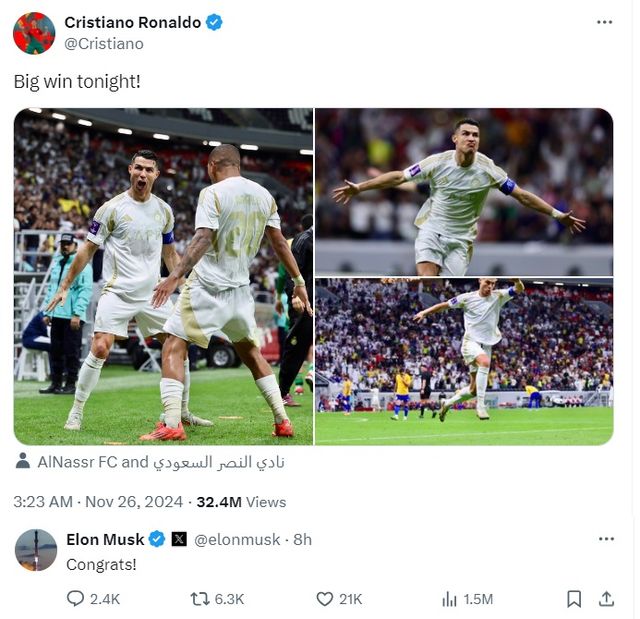Open the top right photo of arms-spread celebration
Image resolution: width=640 pixels, height=619 pixels.
point(464,191)
